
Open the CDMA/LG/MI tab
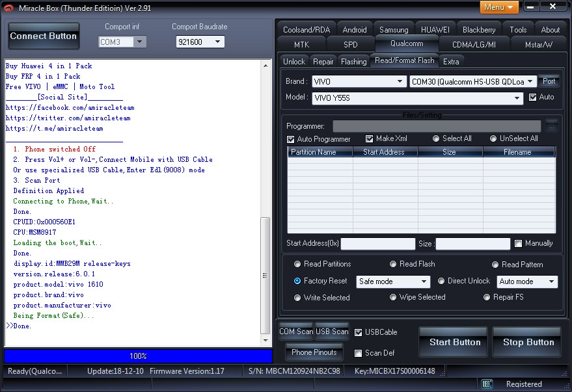[x=474, y=44]
